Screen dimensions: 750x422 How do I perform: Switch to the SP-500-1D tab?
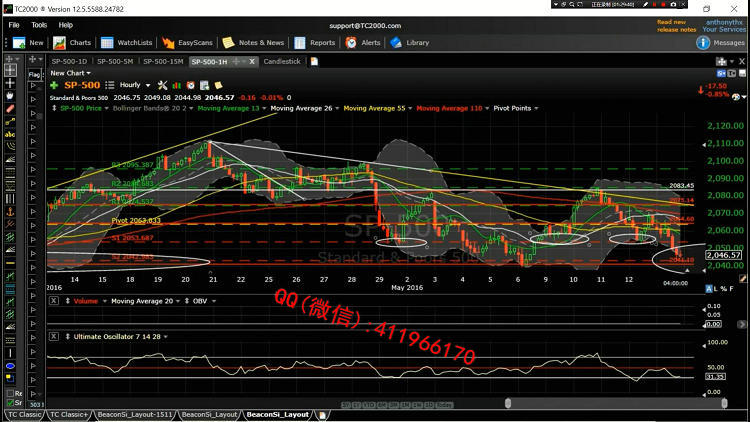tap(69, 61)
